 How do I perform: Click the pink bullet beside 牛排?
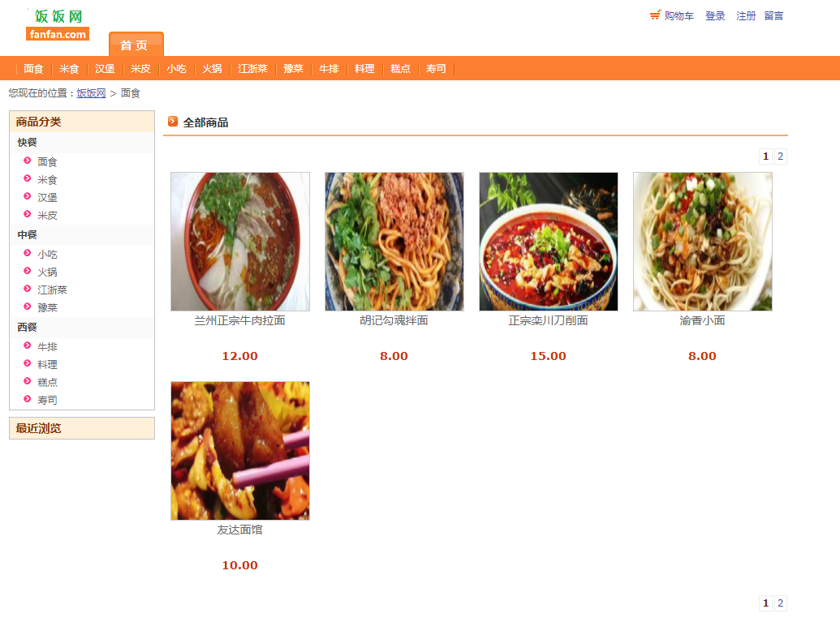click(28, 345)
